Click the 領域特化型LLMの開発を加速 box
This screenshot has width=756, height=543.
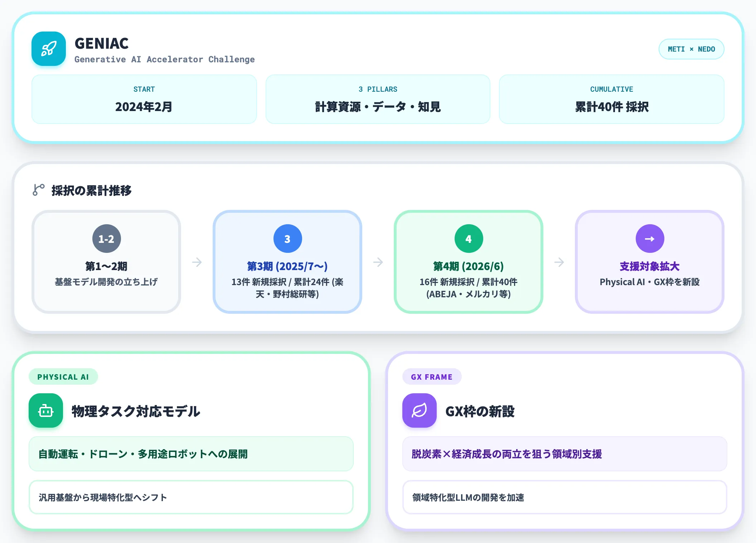[565, 497]
